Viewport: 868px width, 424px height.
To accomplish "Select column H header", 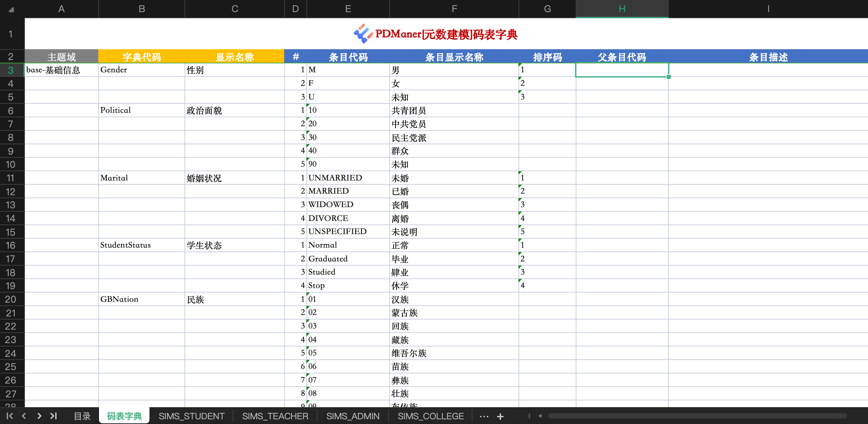I will 622,9.
